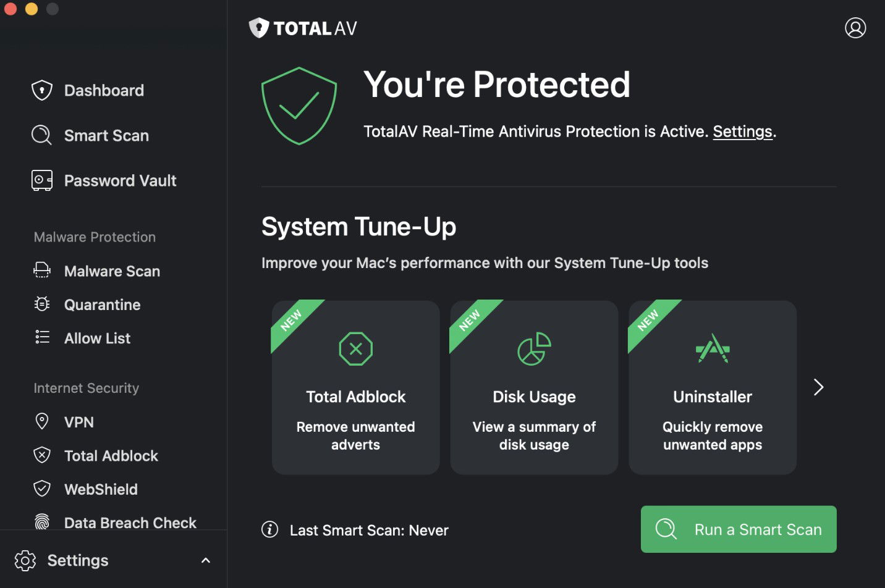Click the last scan info icon

[269, 530]
